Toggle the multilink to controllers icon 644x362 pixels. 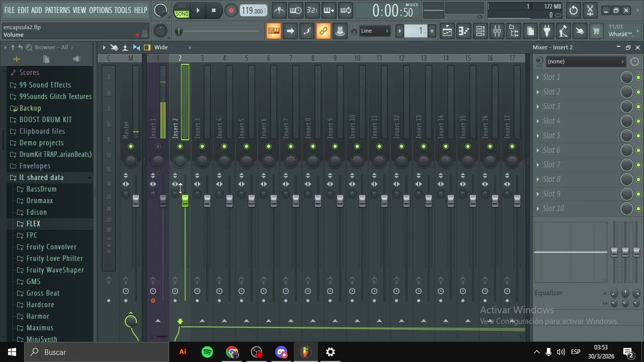(324, 31)
